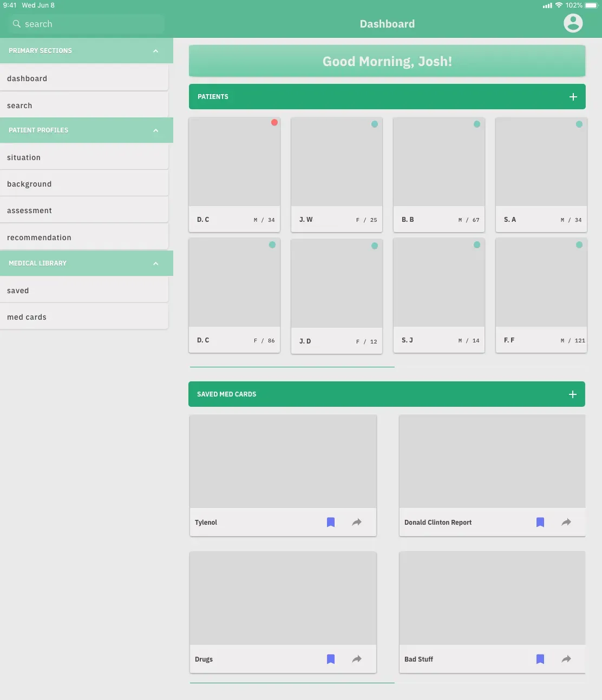Viewport: 602px width, 700px height.
Task: Open the user profile avatar icon
Action: click(x=573, y=23)
